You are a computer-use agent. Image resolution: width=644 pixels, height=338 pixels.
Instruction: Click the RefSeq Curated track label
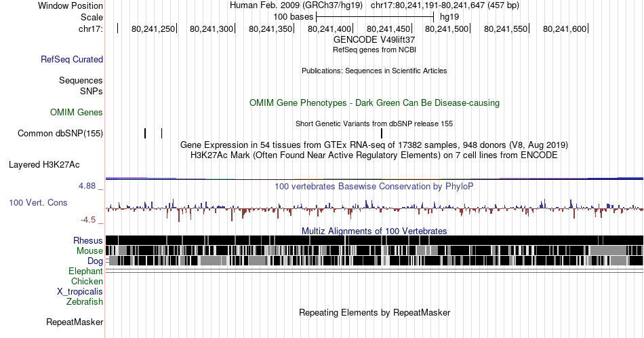point(72,59)
